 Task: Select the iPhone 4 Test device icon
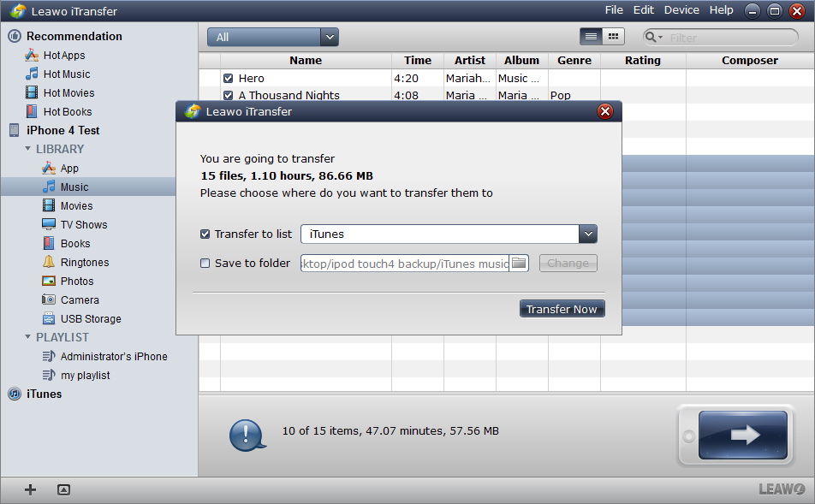pos(14,130)
